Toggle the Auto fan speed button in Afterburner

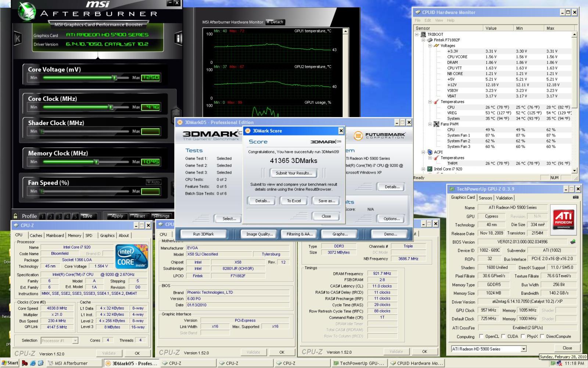[154, 182]
